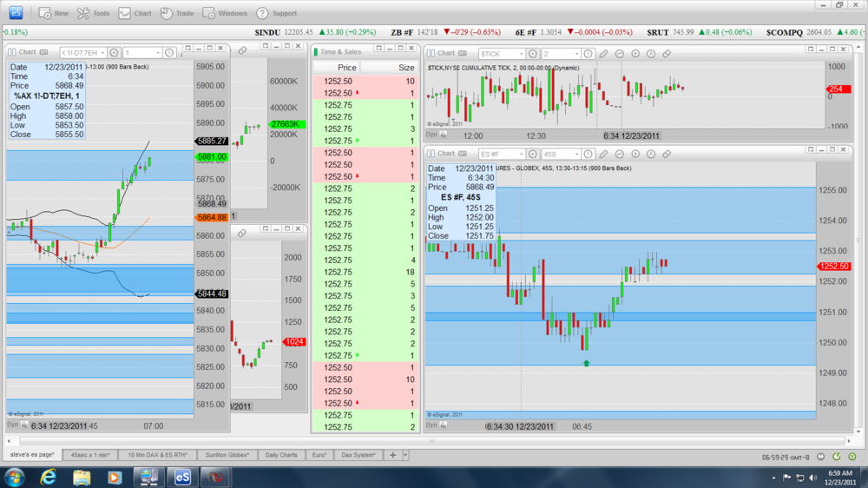868x488 pixels.
Task: Click interval clock icon in $TICK chart
Action: tap(588, 54)
